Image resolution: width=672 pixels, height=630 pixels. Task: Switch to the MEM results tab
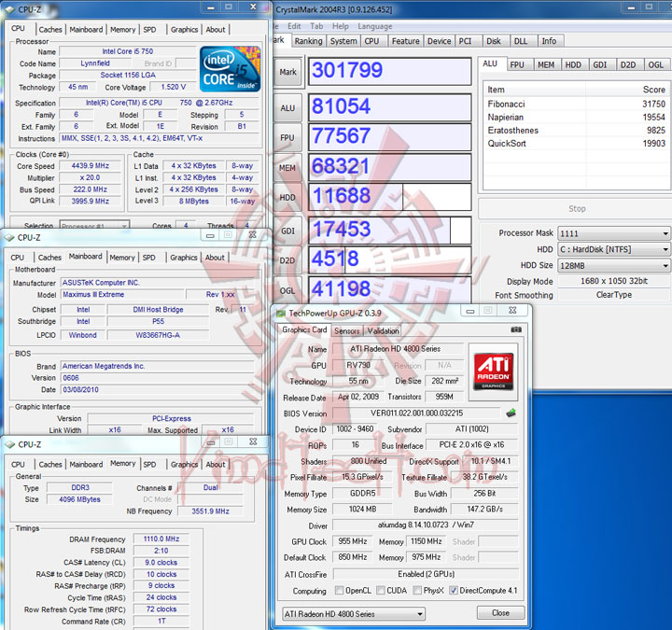point(546,64)
